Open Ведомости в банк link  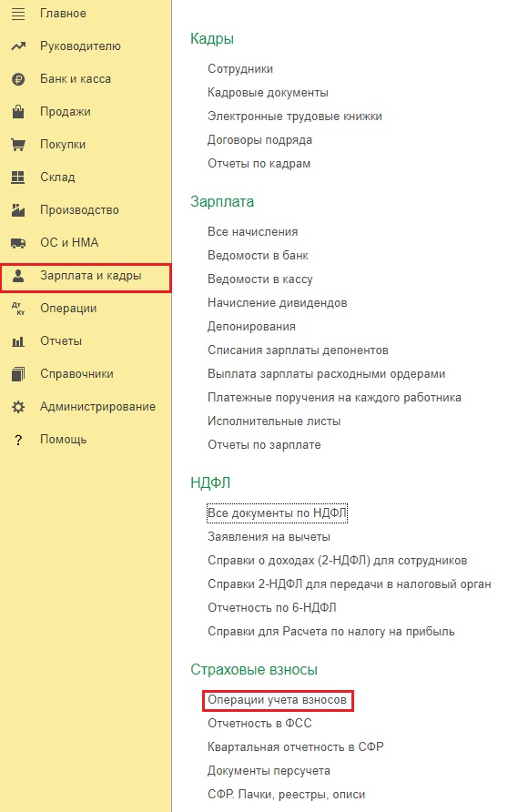coord(258,255)
